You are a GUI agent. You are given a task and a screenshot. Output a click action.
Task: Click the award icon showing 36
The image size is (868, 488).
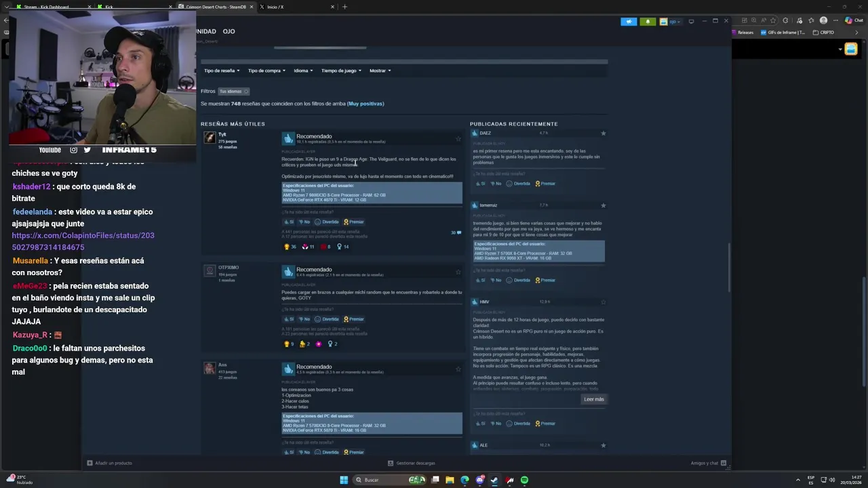(290, 247)
